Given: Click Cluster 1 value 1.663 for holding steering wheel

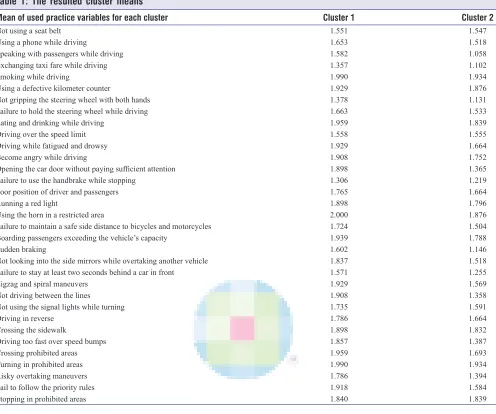Looking at the screenshot, I should [339, 112].
